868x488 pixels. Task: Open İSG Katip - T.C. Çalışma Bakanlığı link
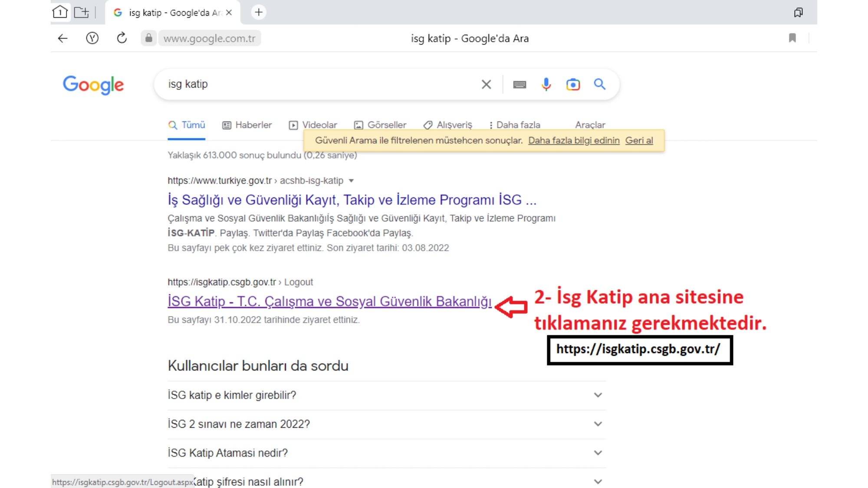(x=329, y=301)
